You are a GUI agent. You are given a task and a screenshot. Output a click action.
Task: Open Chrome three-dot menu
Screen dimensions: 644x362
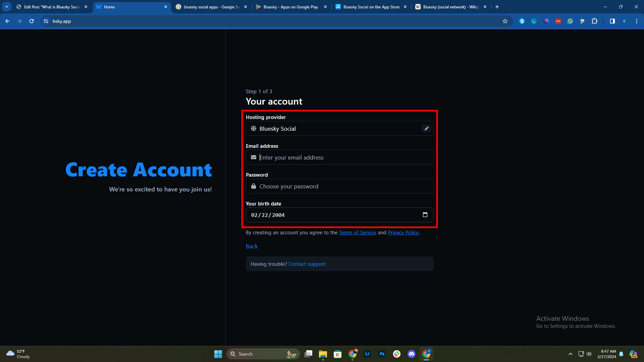pyautogui.click(x=637, y=21)
